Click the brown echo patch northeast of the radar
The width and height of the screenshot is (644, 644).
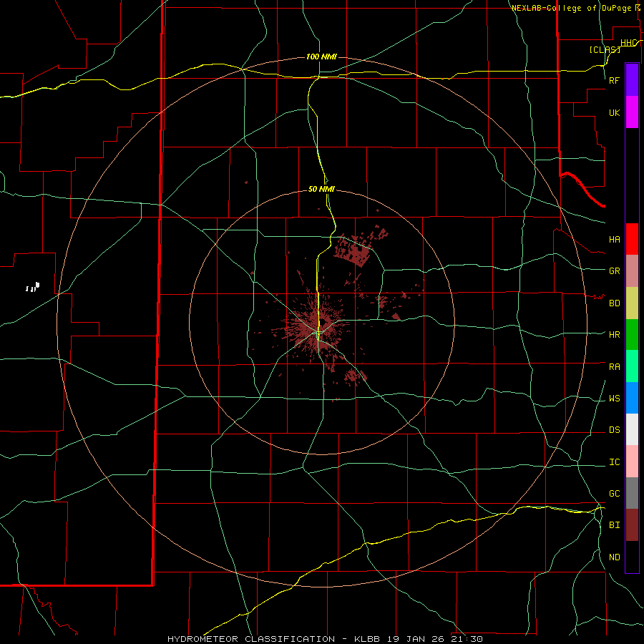(x=357, y=248)
